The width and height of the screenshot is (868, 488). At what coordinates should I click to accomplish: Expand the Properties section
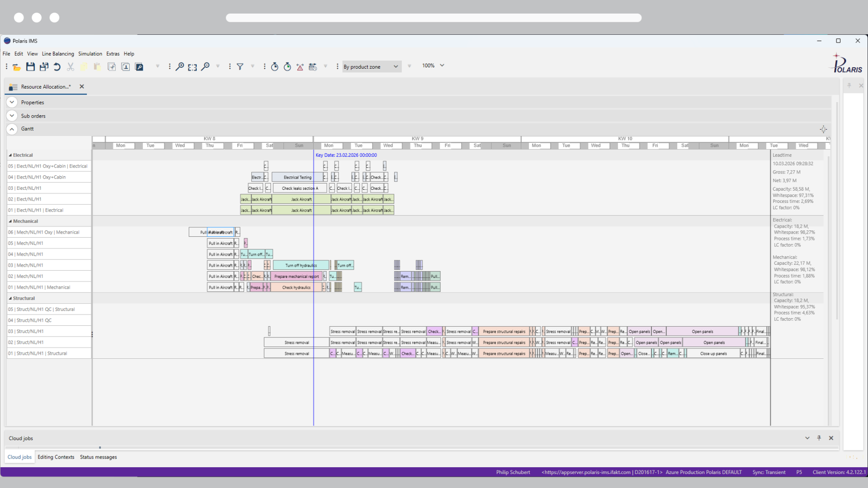click(x=12, y=103)
